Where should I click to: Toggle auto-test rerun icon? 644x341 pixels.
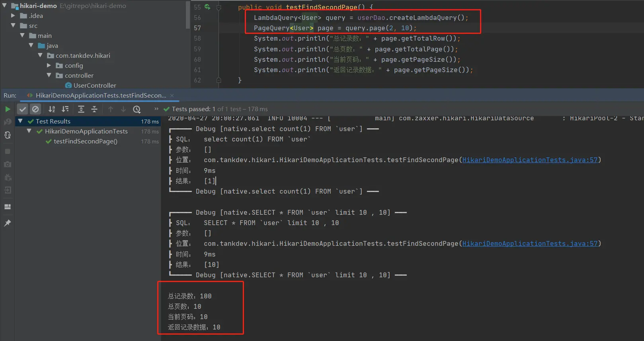tap(8, 135)
